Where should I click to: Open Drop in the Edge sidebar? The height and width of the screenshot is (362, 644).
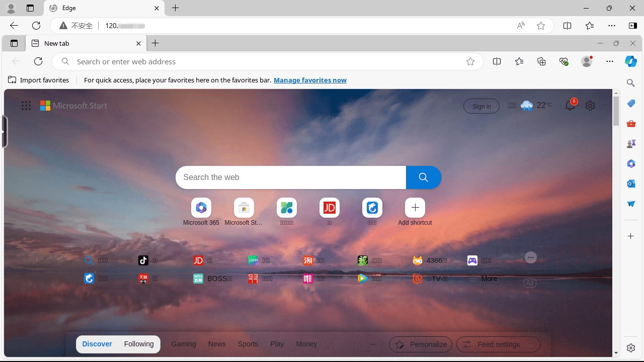click(631, 204)
